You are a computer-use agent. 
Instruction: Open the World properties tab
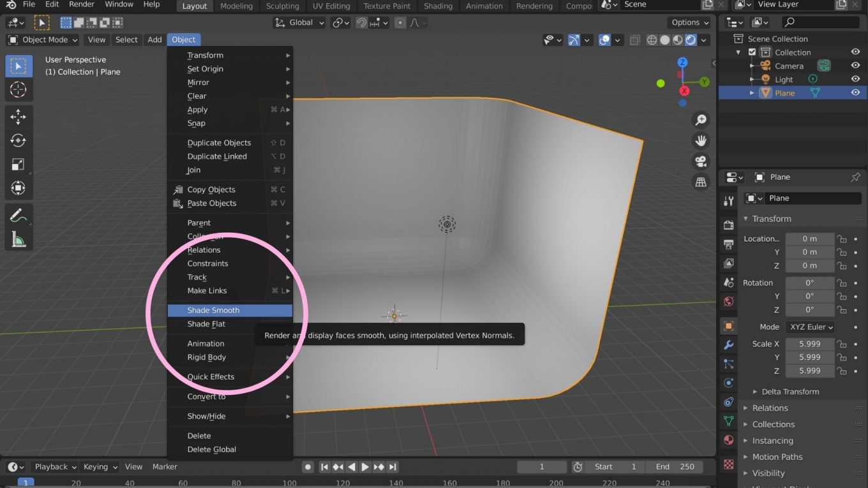(x=728, y=301)
